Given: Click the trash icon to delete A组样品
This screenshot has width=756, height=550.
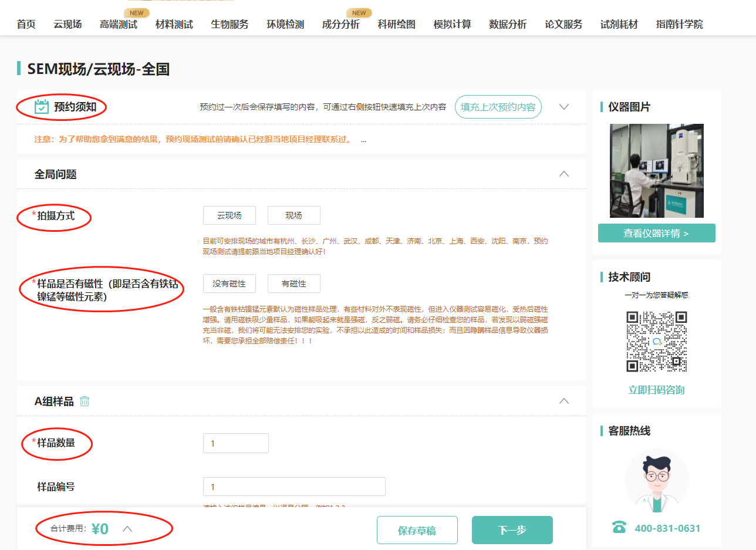Looking at the screenshot, I should coord(85,401).
